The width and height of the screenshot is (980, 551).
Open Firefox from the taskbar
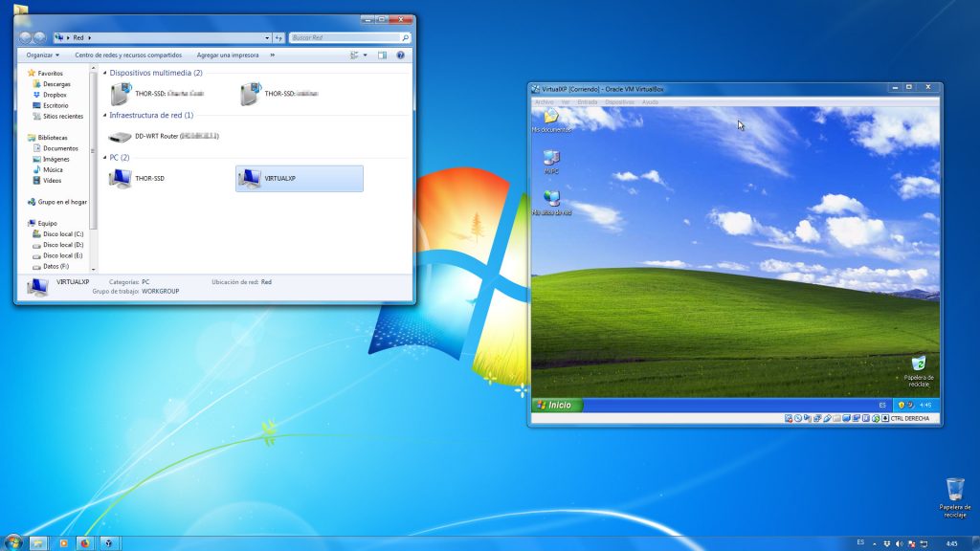point(85,543)
